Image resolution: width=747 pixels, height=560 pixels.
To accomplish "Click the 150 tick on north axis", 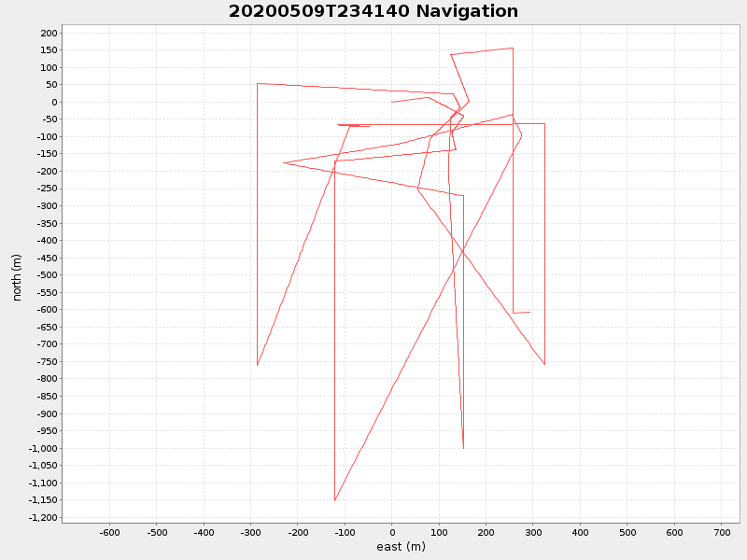I will point(49,50).
